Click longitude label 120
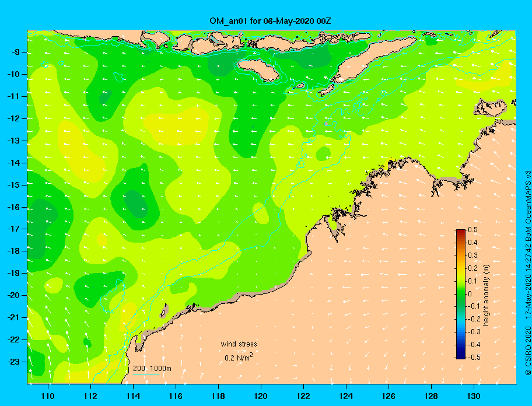The width and height of the screenshot is (532, 406). (x=261, y=396)
